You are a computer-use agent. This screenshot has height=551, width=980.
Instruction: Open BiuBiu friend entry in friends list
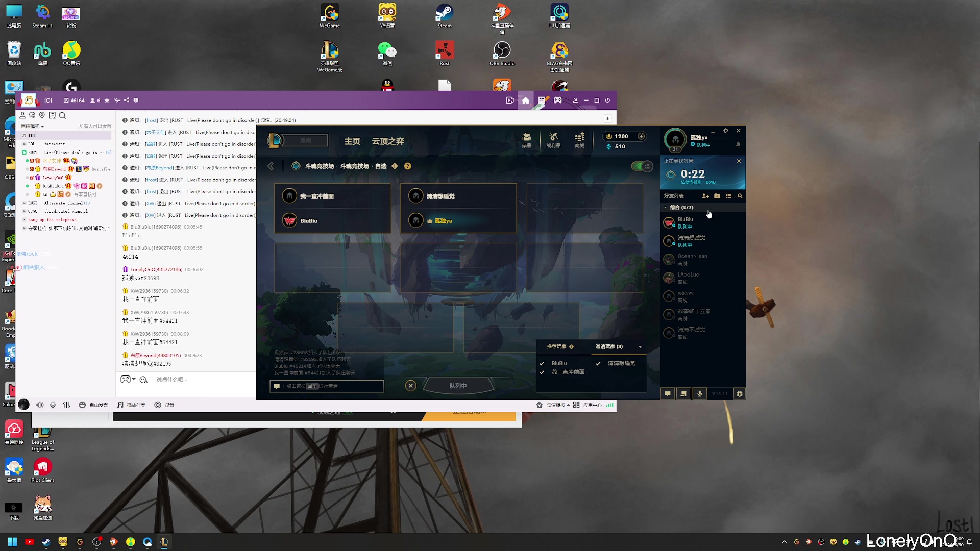[x=703, y=223]
